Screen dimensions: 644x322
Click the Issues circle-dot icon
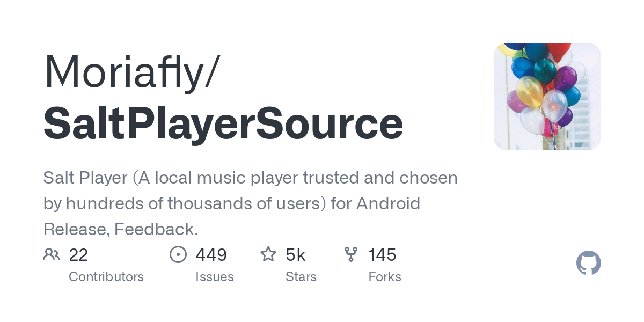tap(178, 254)
